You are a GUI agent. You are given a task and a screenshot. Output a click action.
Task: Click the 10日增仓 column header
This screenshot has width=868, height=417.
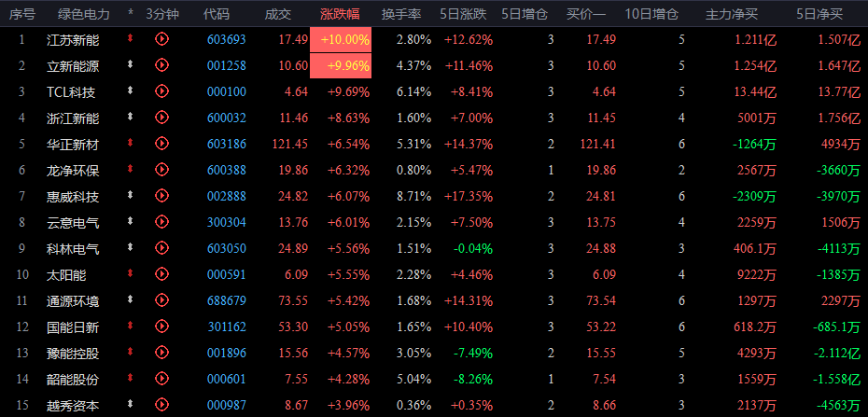click(x=651, y=14)
